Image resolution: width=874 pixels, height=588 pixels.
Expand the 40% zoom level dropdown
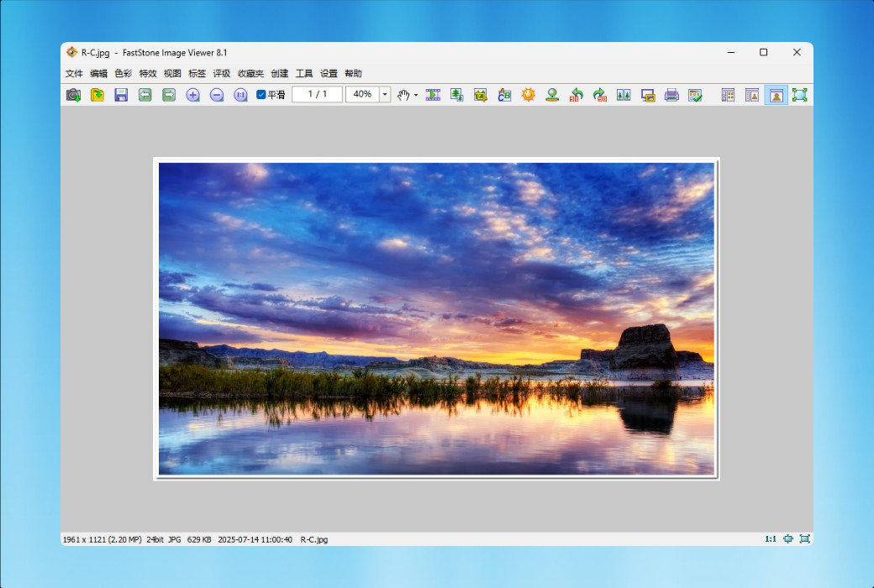385,95
